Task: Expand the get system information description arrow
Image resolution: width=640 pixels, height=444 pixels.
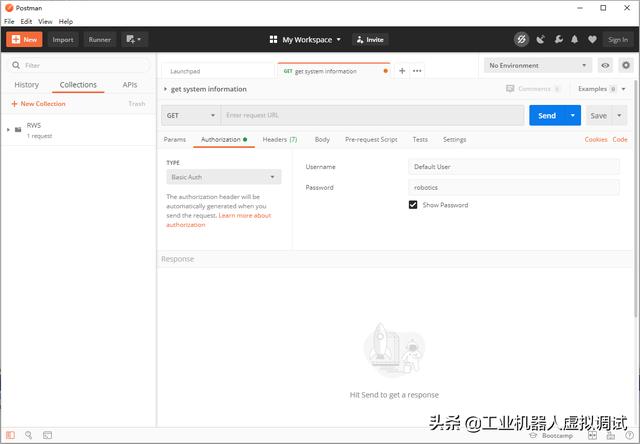Action: [x=165, y=89]
